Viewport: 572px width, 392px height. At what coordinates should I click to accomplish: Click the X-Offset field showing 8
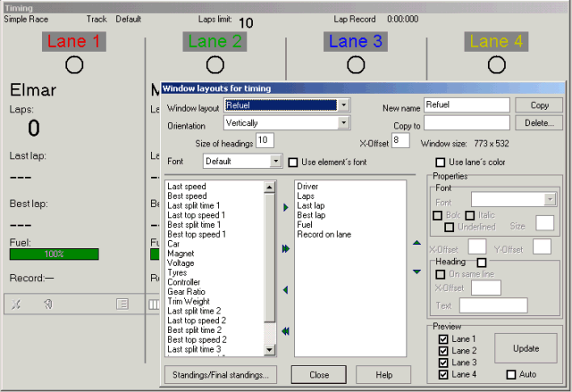(x=400, y=140)
